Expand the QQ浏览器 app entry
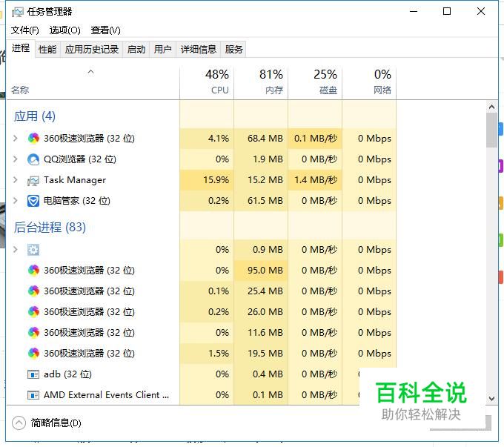This screenshot has height=447, width=504. 15,159
